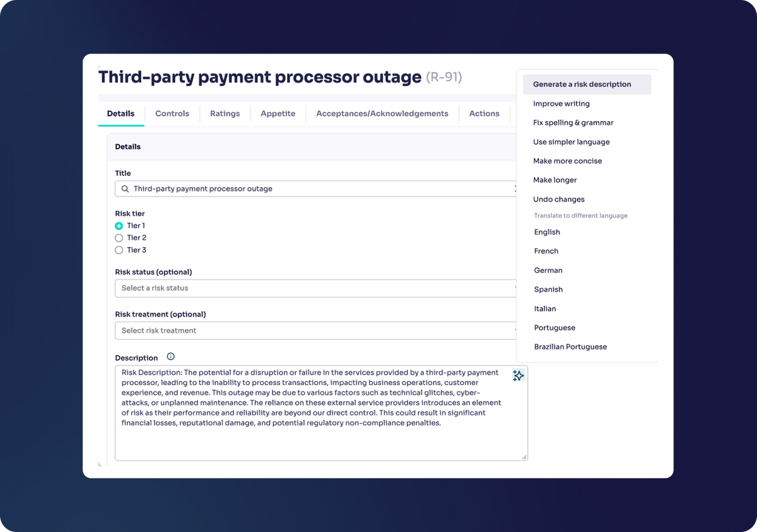This screenshot has height=532, width=757.
Task: Choose Generate a risk description
Action: [587, 84]
